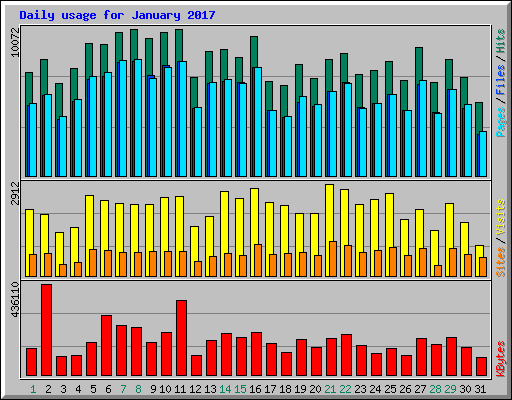Click the 'Sites' legend label
The image size is (512, 400).
[501, 262]
